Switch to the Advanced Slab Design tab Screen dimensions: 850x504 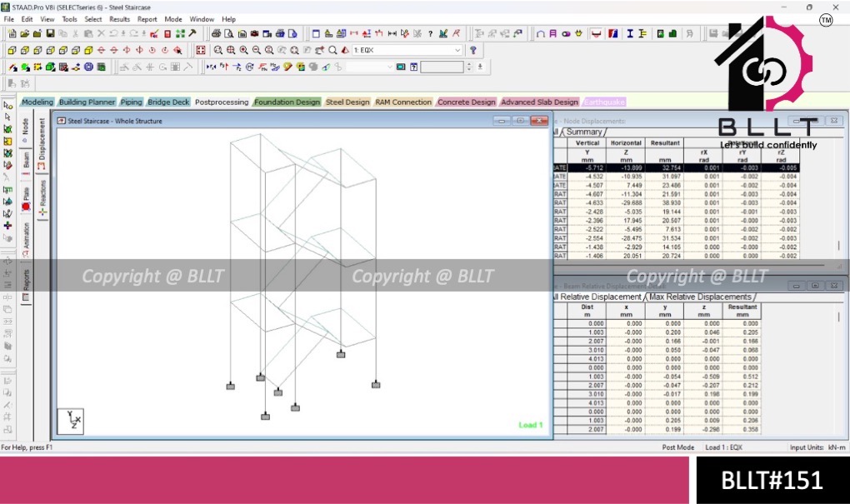(539, 102)
